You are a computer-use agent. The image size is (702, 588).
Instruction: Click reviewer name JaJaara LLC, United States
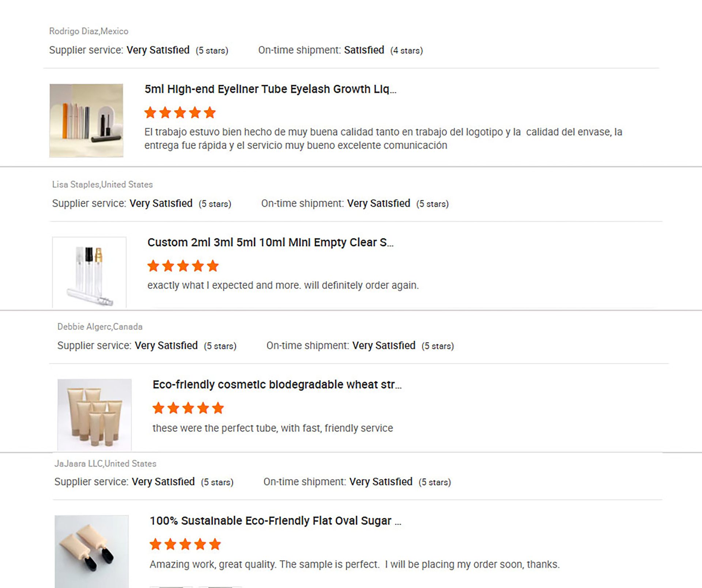(x=105, y=463)
